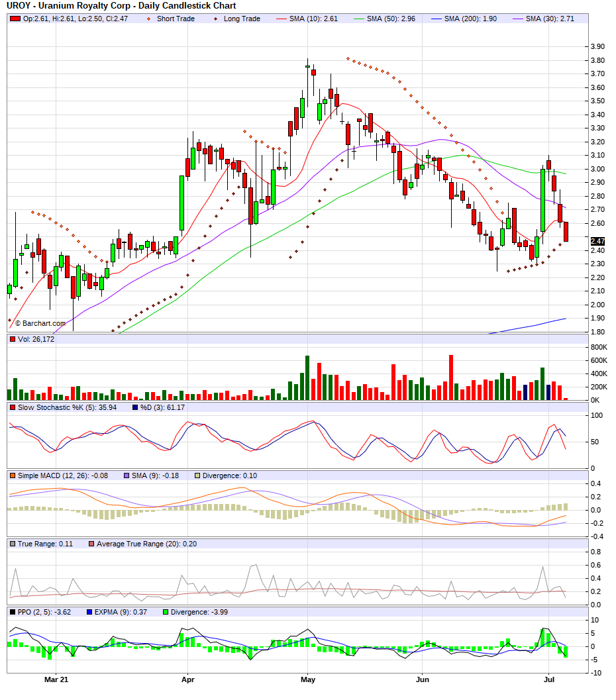Viewport: 616px width, 700px height.
Task: Click the 'Short Trade' legend label
Action: [x=176, y=19]
